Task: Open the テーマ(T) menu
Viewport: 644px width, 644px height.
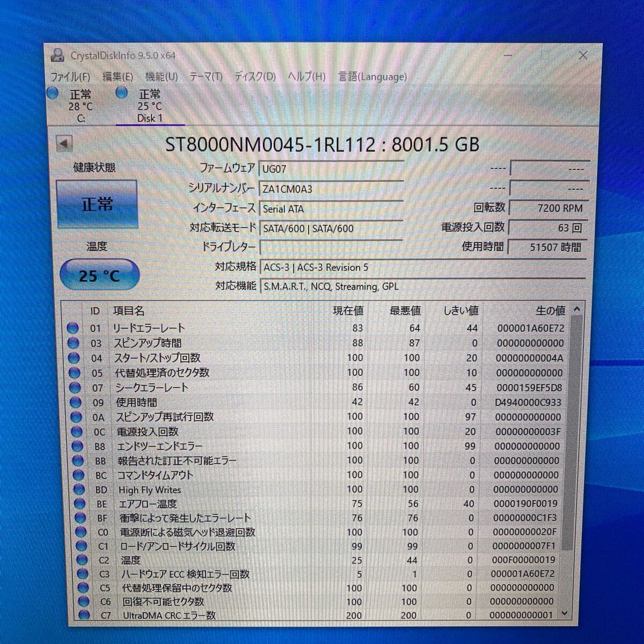Action: click(x=206, y=76)
